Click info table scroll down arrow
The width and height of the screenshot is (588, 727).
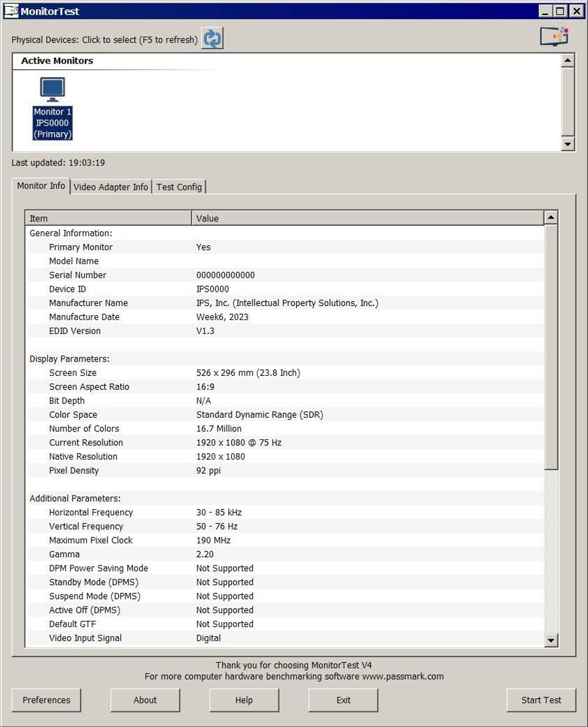coord(551,640)
